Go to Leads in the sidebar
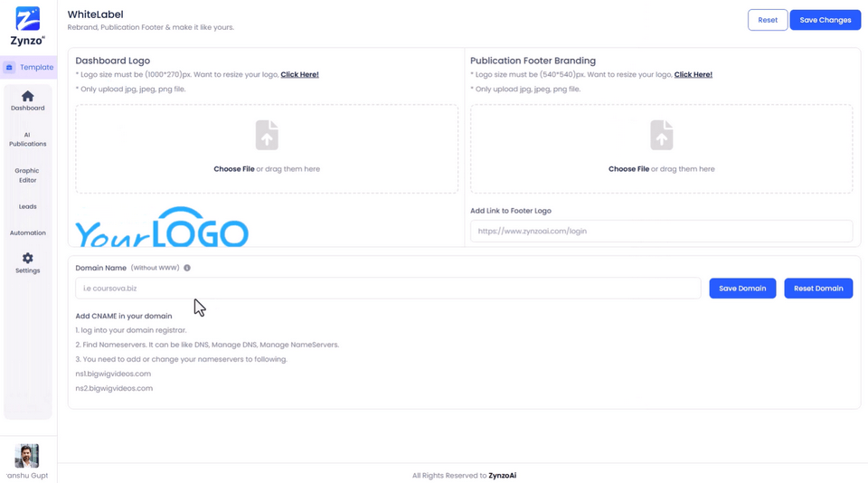868x483 pixels. click(x=28, y=206)
